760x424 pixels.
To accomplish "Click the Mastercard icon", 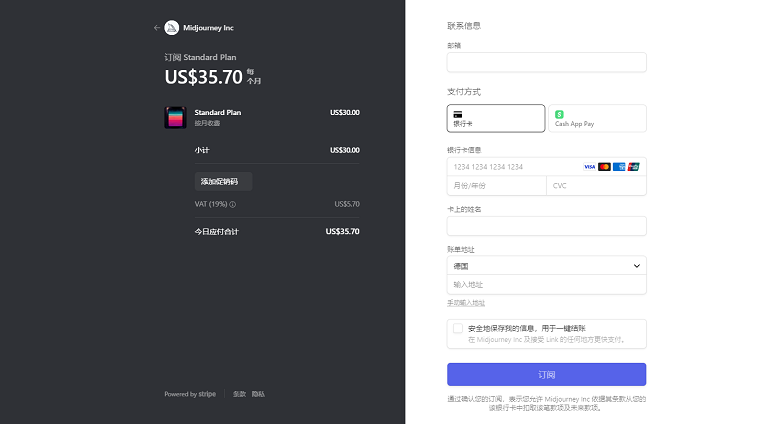I will click(x=604, y=167).
